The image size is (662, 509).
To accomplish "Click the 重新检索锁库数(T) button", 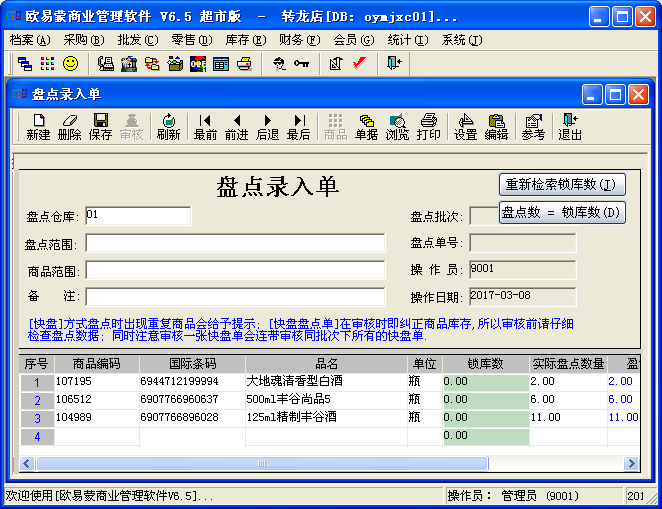I will pos(562,184).
